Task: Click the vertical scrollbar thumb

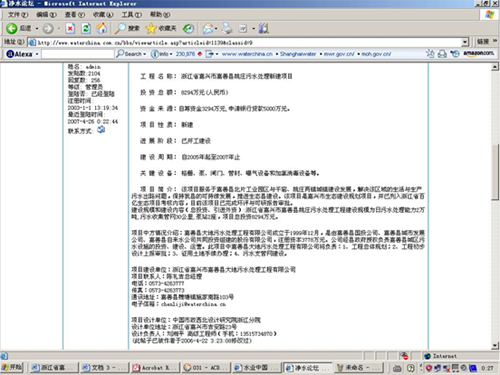Action: coord(495,172)
